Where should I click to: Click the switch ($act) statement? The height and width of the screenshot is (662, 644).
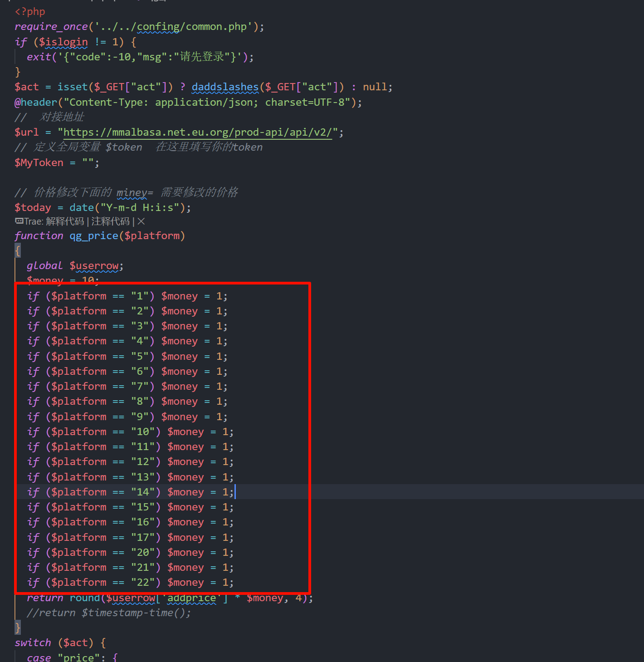[x=59, y=643]
